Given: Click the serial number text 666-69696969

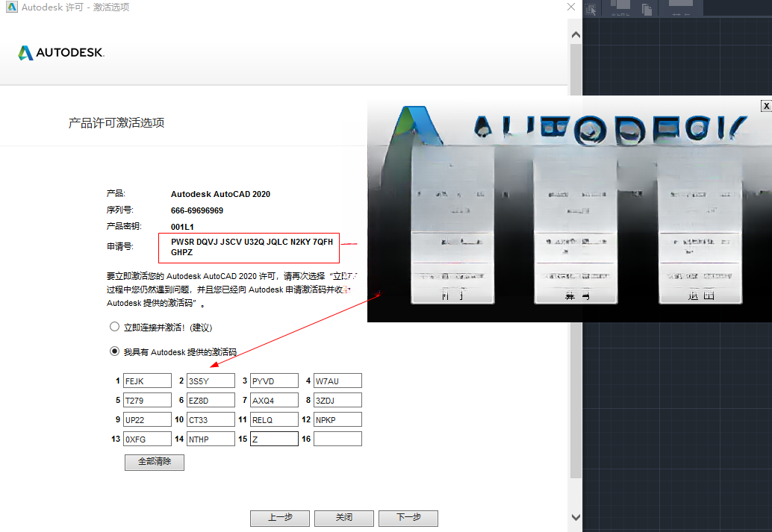Looking at the screenshot, I should [x=197, y=210].
